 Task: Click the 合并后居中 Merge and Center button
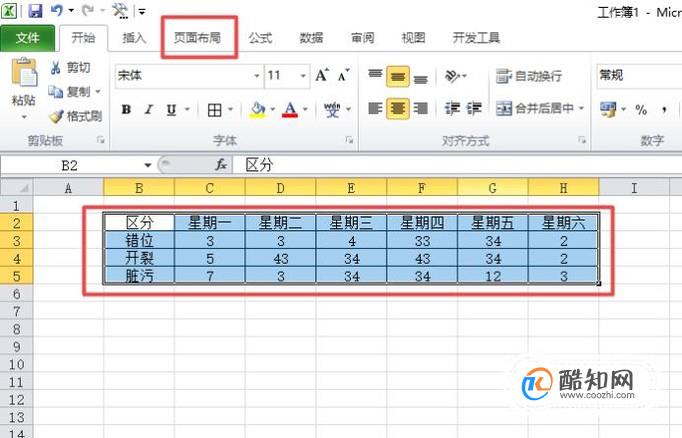pos(535,108)
